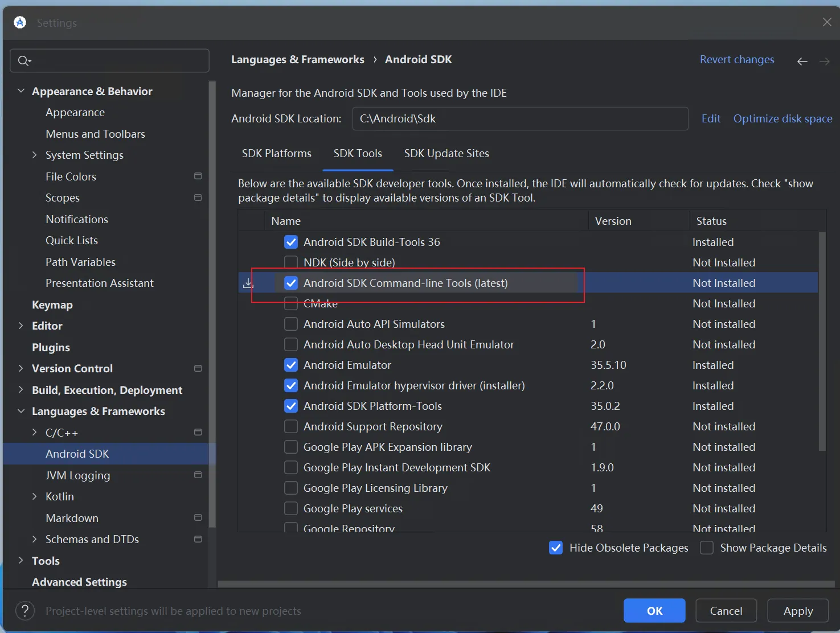The image size is (840, 633).
Task: Uncheck the Android Emulator checkbox
Action: (291, 365)
